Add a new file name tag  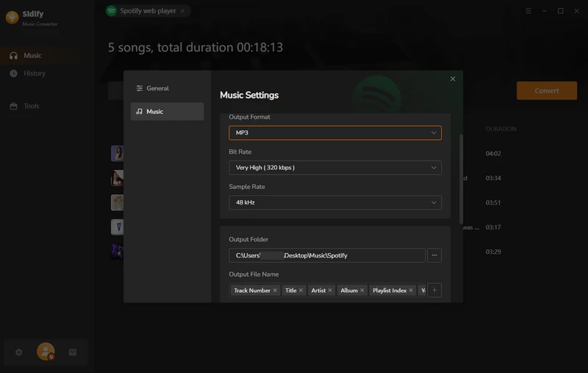(x=434, y=291)
